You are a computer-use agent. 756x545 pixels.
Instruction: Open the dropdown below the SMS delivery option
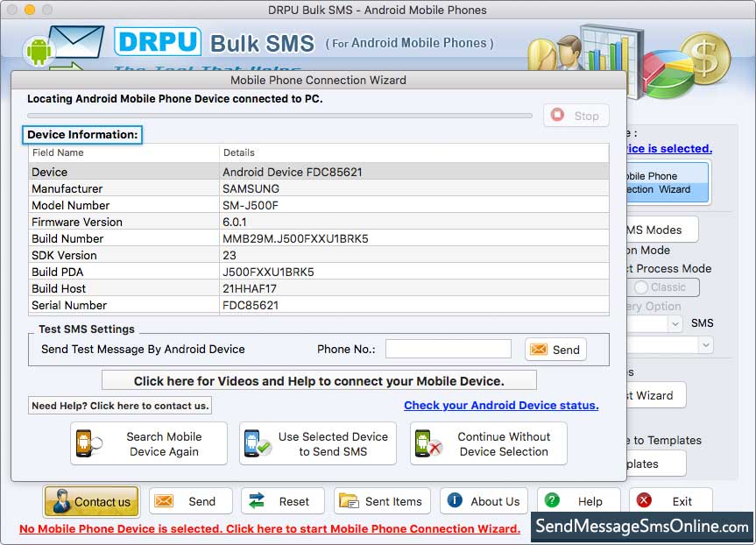[x=705, y=345]
